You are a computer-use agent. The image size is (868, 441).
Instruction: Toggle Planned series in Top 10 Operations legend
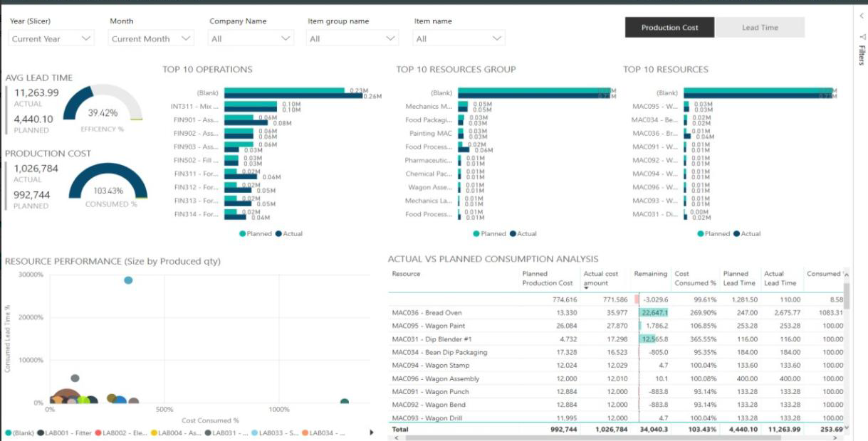[254, 233]
